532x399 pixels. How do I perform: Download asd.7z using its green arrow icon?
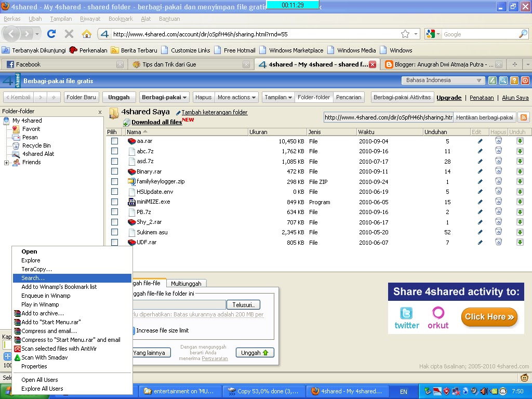tap(520, 162)
